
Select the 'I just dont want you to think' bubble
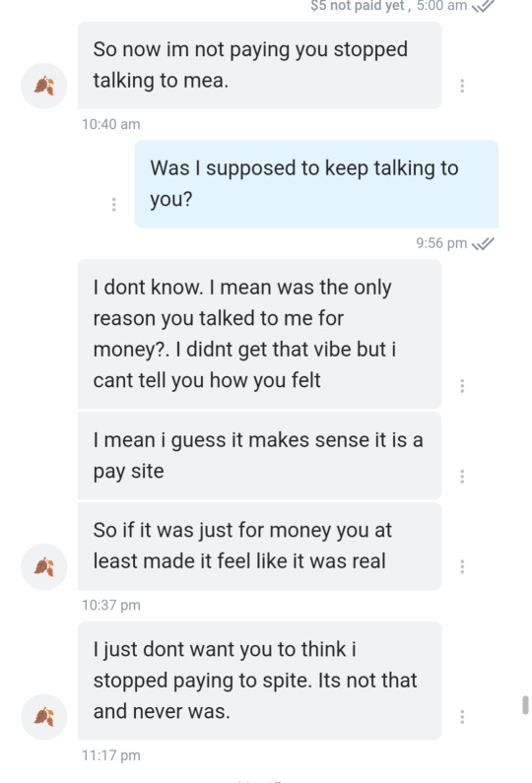pos(260,681)
